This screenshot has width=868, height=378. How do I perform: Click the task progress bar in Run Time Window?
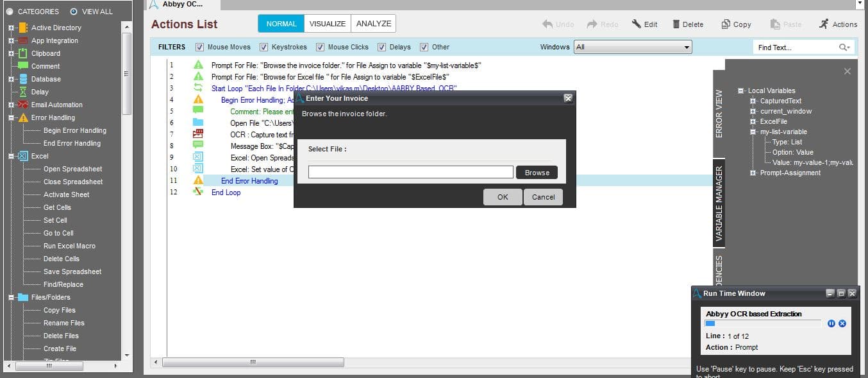click(763, 323)
